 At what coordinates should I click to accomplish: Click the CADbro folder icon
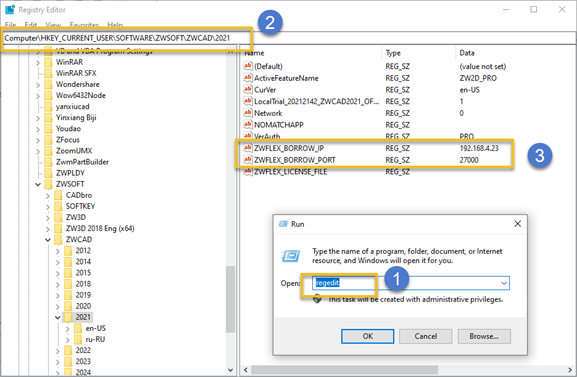coord(58,195)
